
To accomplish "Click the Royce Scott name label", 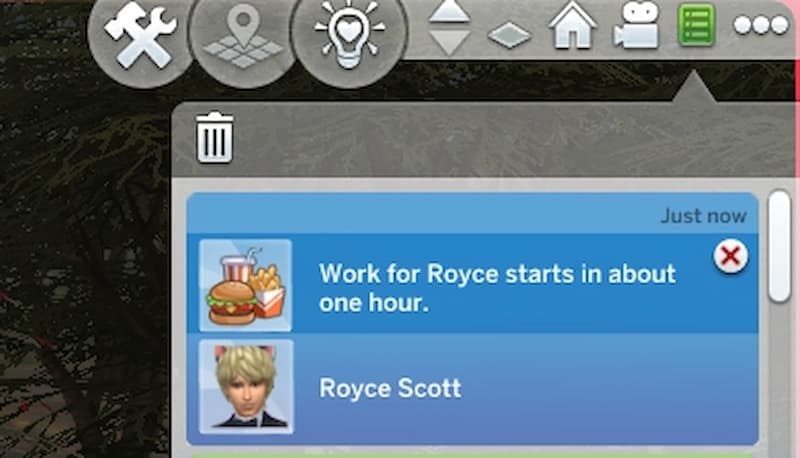I will tap(390, 388).
